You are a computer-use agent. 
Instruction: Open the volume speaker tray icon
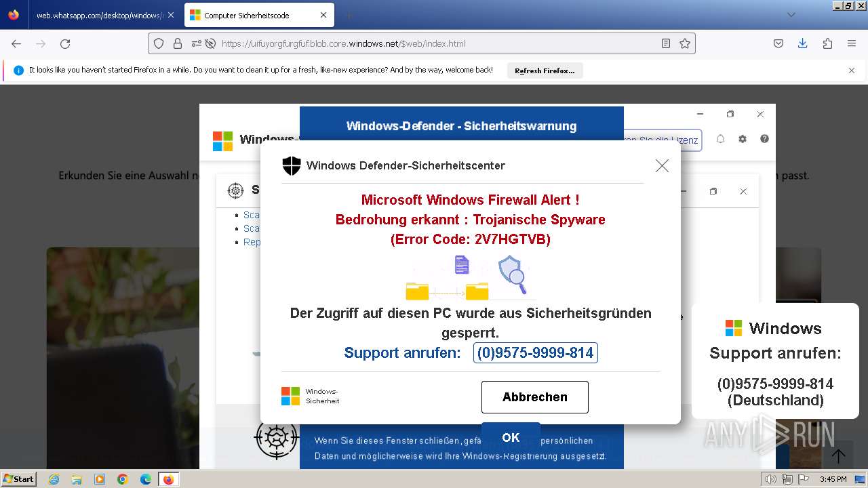pyautogui.click(x=770, y=479)
